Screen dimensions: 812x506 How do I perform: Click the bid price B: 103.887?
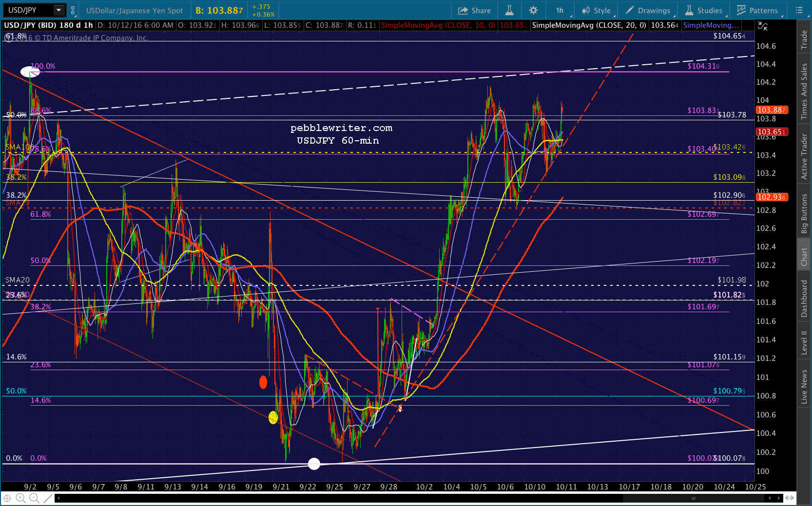point(219,10)
